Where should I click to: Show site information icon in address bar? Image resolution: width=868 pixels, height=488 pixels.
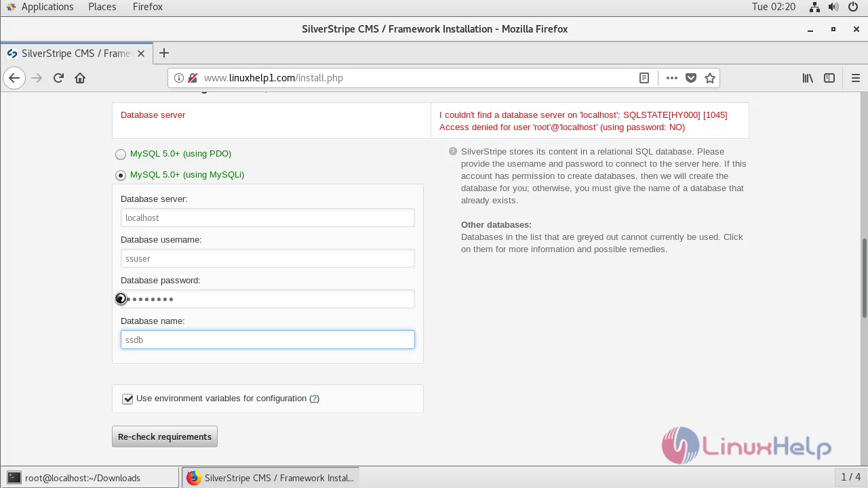(179, 78)
